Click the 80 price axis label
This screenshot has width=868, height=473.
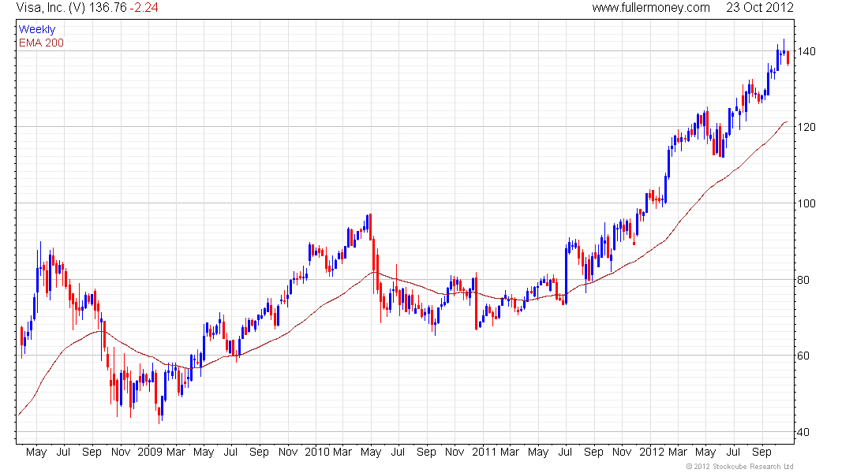point(803,280)
